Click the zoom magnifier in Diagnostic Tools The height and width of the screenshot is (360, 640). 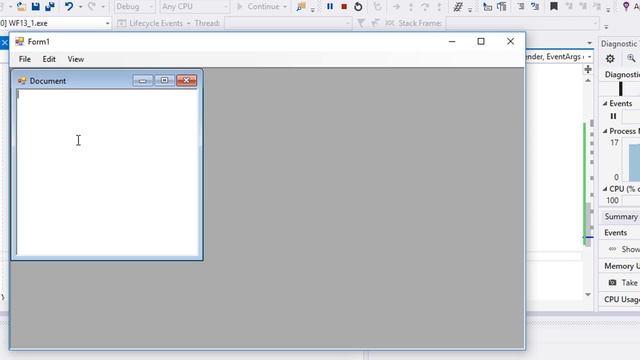[x=631, y=59]
